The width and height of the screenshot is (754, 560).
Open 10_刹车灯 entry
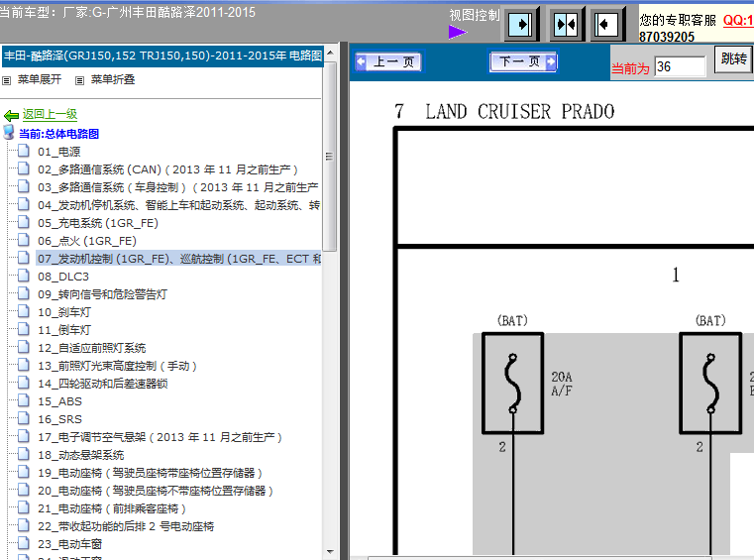coord(64,312)
